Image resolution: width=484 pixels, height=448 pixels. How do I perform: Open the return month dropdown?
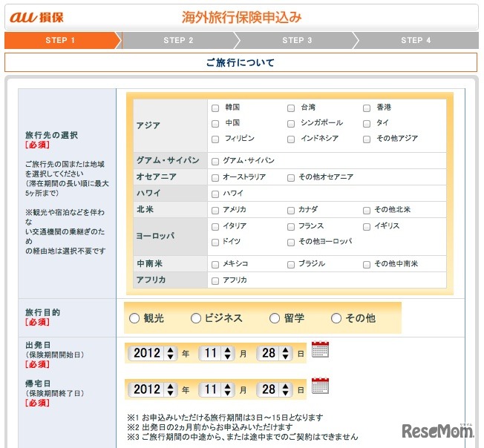(x=216, y=389)
